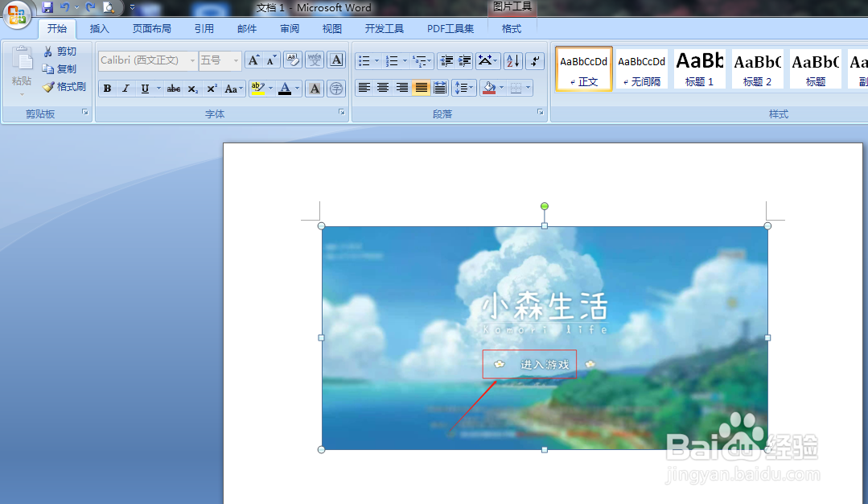Open the clipboard pane launcher
This screenshot has width=868, height=504.
click(x=84, y=113)
